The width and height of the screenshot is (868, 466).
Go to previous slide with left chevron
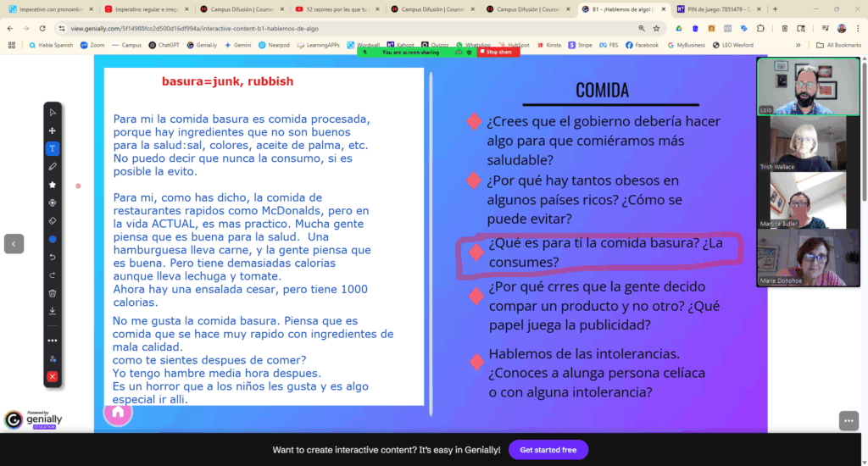coord(14,243)
